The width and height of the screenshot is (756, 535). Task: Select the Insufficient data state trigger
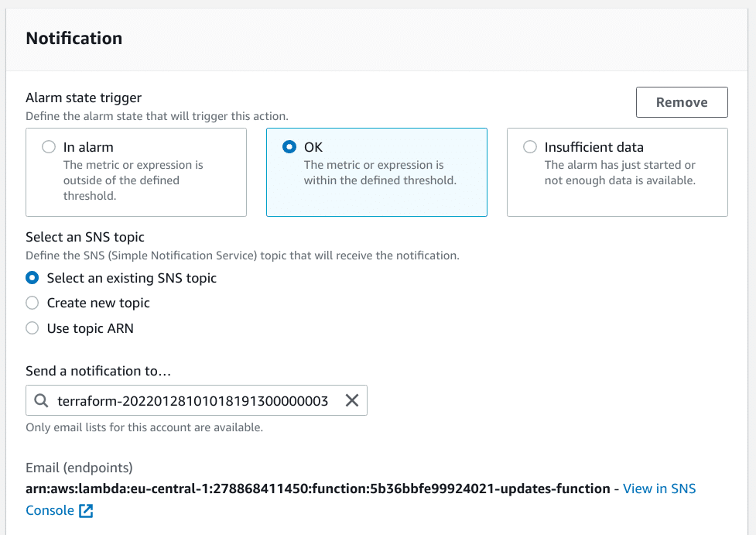point(530,146)
